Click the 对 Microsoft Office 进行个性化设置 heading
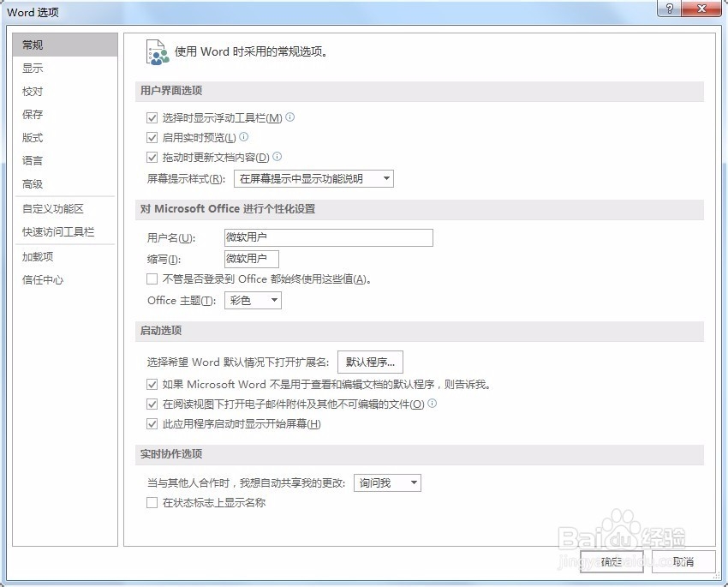The height and width of the screenshot is (587, 728). point(228,209)
